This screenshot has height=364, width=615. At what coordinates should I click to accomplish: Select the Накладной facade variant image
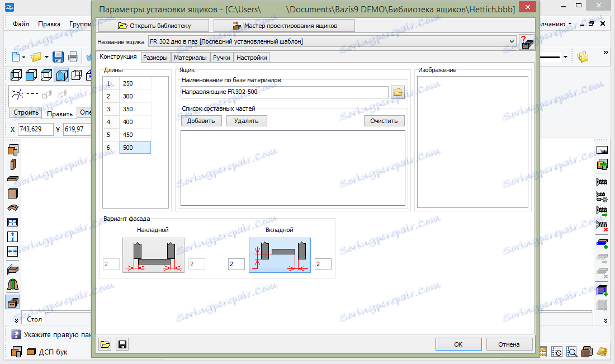(153, 256)
